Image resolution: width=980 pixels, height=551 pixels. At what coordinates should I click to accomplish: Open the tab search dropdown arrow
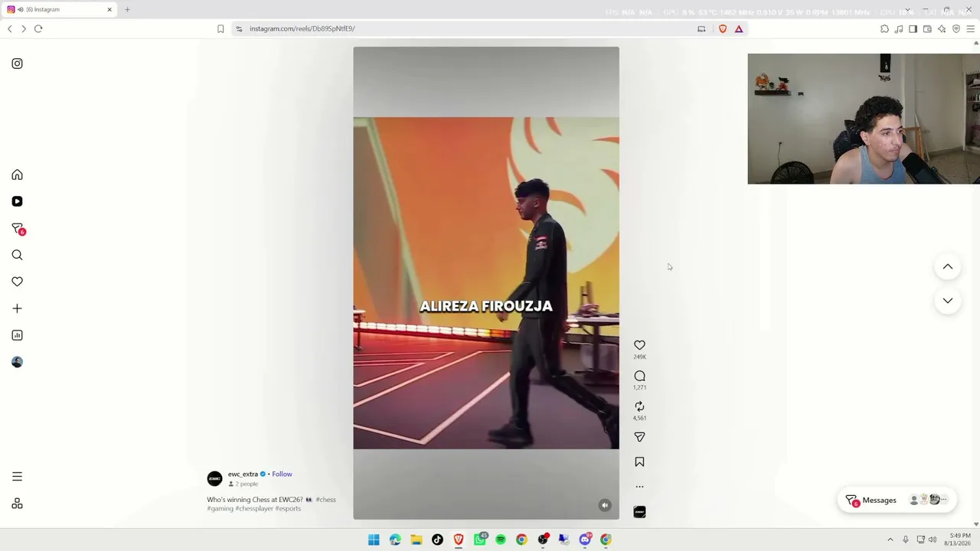point(907,10)
